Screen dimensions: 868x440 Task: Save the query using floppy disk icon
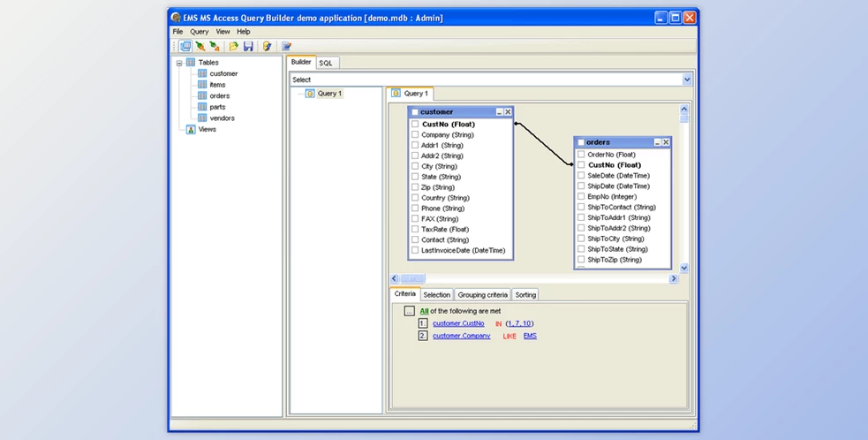point(248,47)
